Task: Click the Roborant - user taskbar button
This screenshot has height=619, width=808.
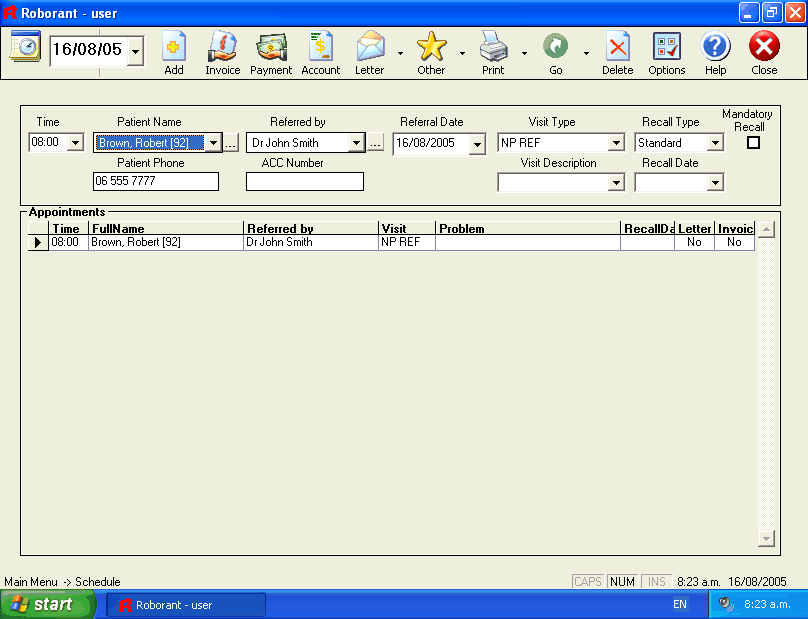Action: [186, 605]
